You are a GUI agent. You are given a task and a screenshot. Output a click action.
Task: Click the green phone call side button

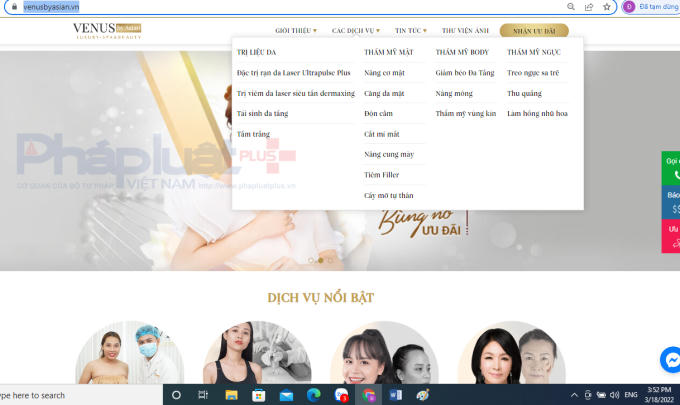(x=671, y=168)
